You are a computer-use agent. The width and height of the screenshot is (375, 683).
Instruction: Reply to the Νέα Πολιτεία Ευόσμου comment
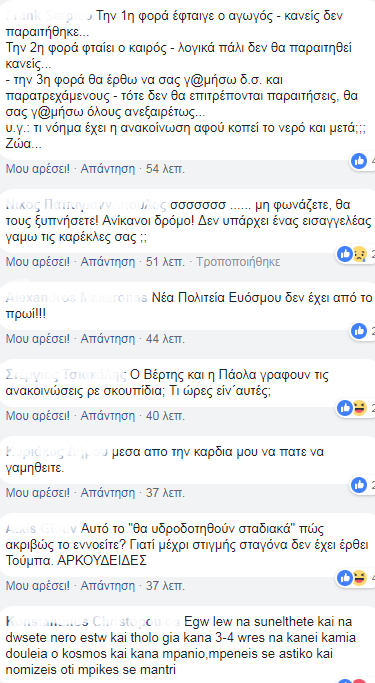(108, 338)
